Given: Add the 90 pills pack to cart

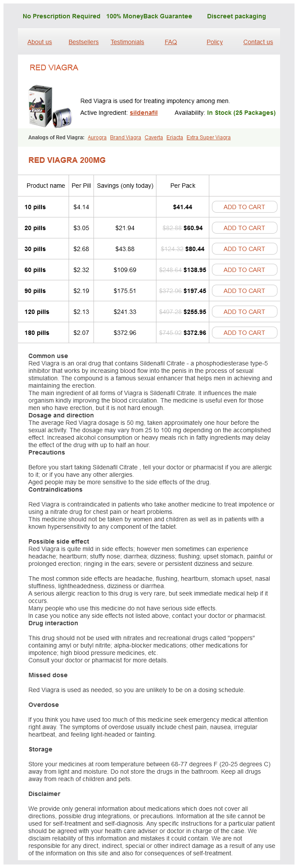Looking at the screenshot, I should click(x=244, y=291).
